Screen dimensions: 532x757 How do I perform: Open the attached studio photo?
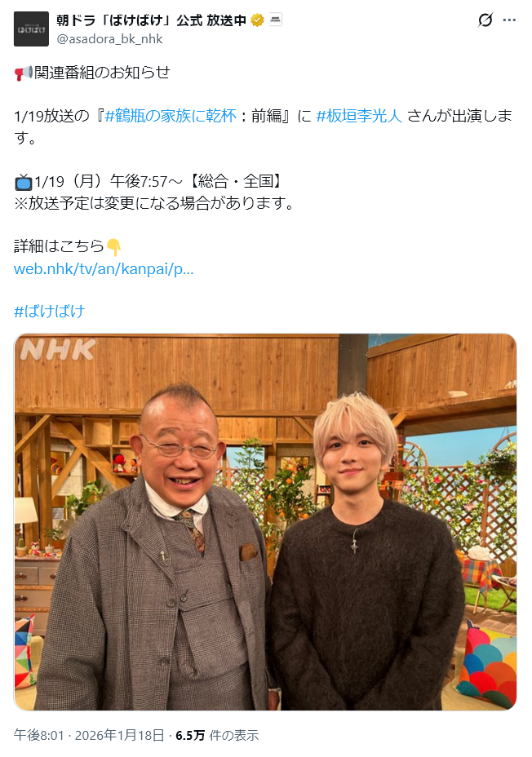click(x=265, y=522)
